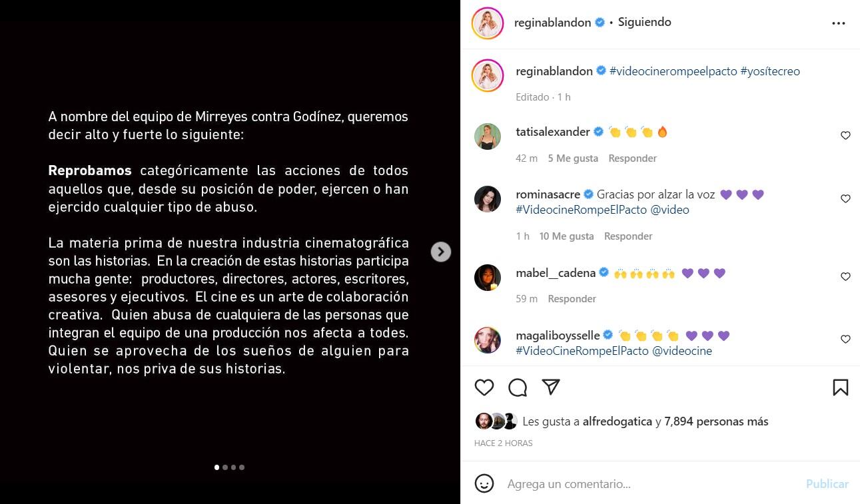Share the post with the paper plane icon
Image resolution: width=860 pixels, height=504 pixels.
click(550, 387)
